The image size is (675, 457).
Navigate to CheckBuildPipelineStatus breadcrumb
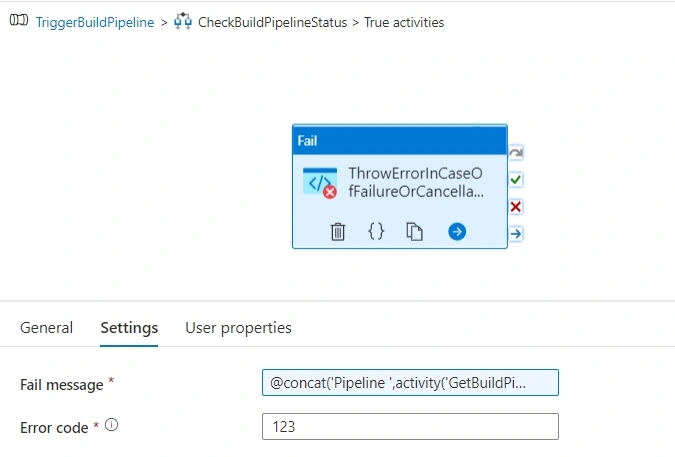272,22
